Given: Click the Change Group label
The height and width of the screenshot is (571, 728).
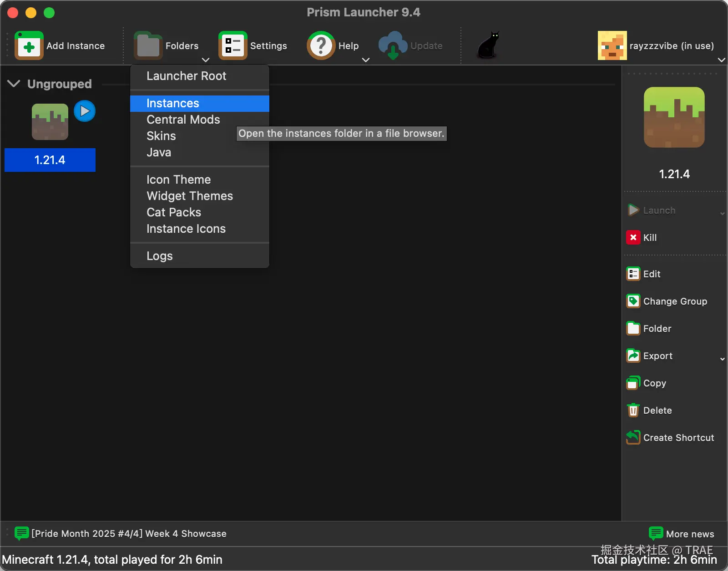Looking at the screenshot, I should 675,301.
